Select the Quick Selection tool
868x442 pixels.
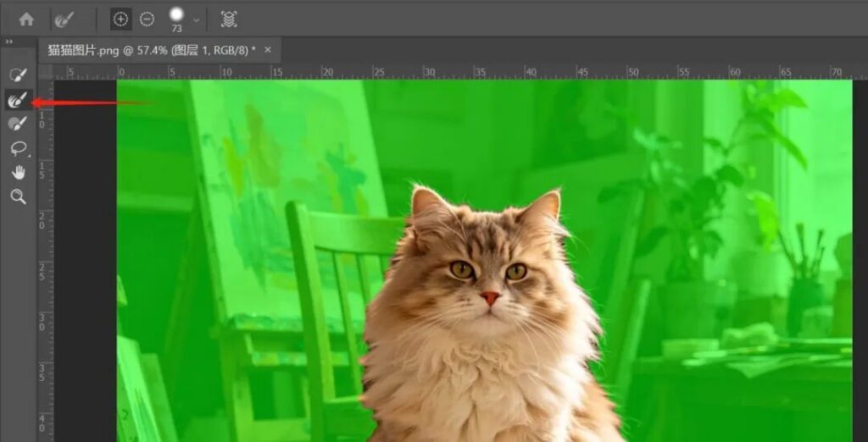coord(19,75)
